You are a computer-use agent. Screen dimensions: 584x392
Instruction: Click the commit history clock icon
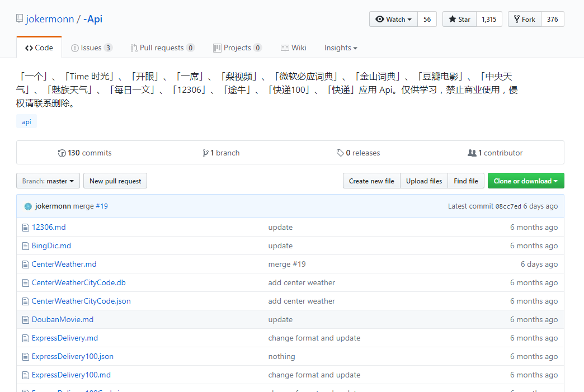point(62,153)
